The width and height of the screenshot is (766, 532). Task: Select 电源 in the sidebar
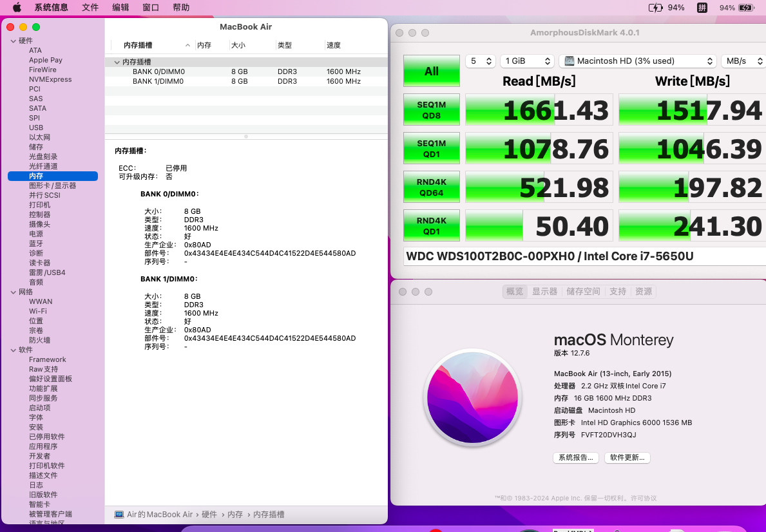coord(36,234)
